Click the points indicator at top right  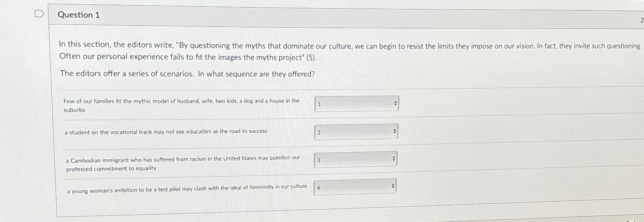[x=641, y=20]
